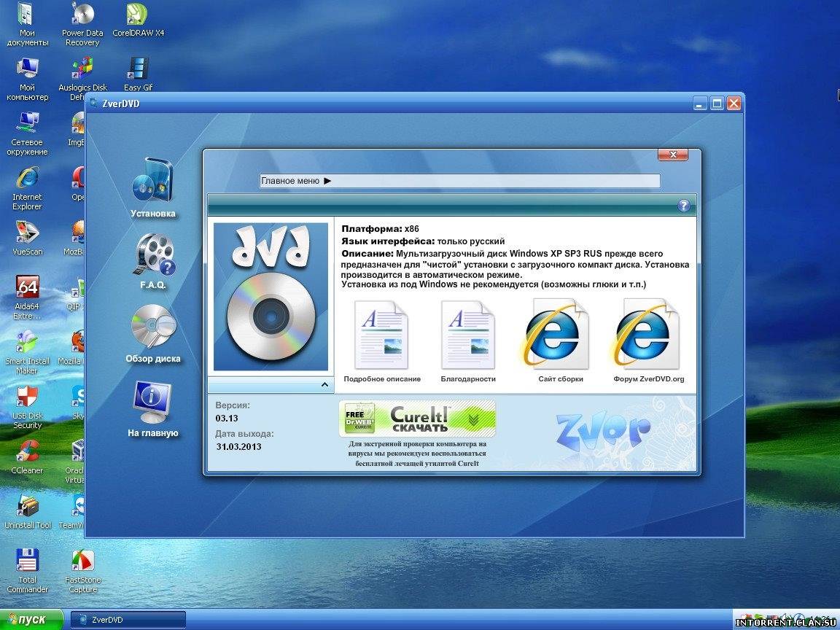Select ZverDVD taskbar button
The height and width of the screenshot is (630, 840).
click(128, 620)
